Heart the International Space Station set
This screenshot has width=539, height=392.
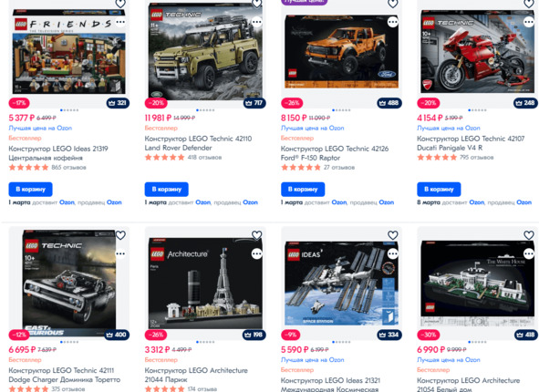coord(392,235)
